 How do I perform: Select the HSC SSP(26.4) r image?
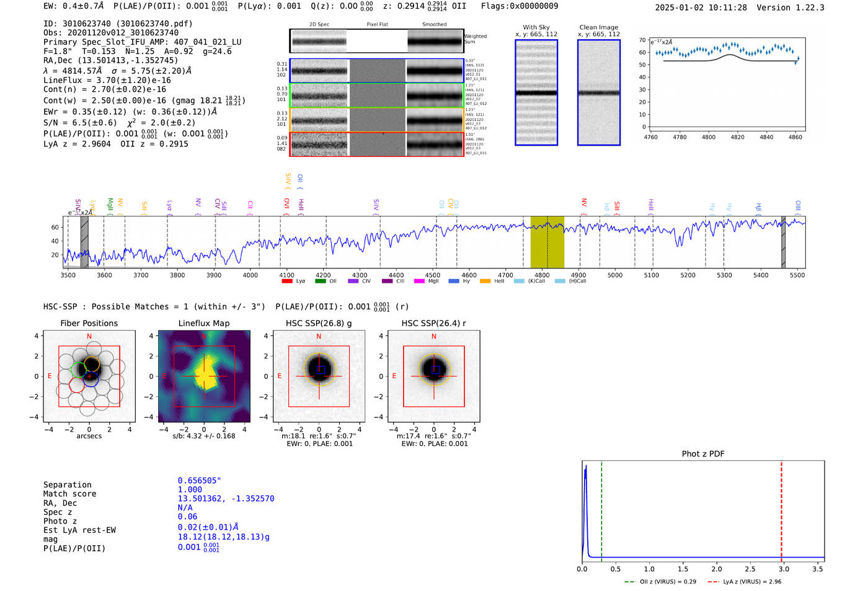pyautogui.click(x=434, y=376)
